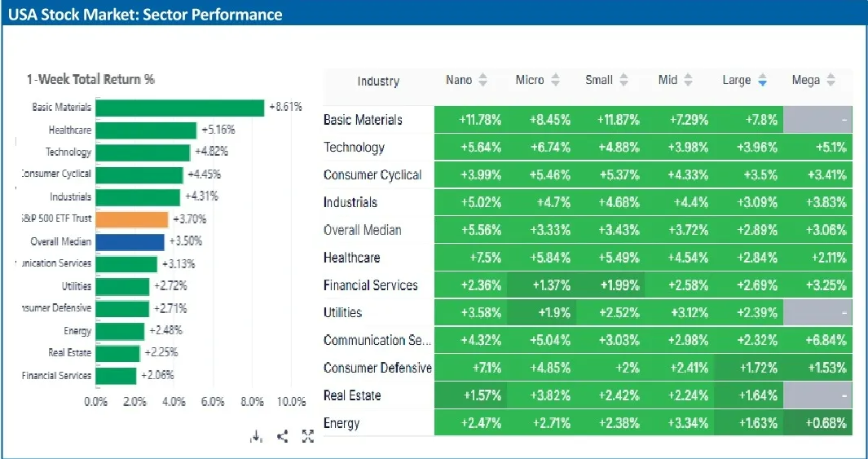Viewport: 868px width, 459px height.
Task: Sort table by Nano column arrows
Action: (x=482, y=81)
